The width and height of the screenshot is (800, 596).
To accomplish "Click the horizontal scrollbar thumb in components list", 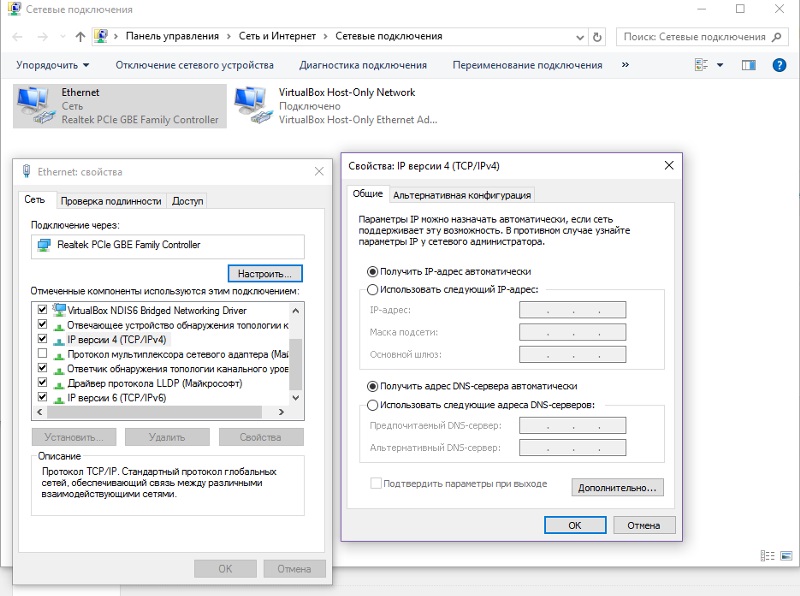I will [x=154, y=412].
